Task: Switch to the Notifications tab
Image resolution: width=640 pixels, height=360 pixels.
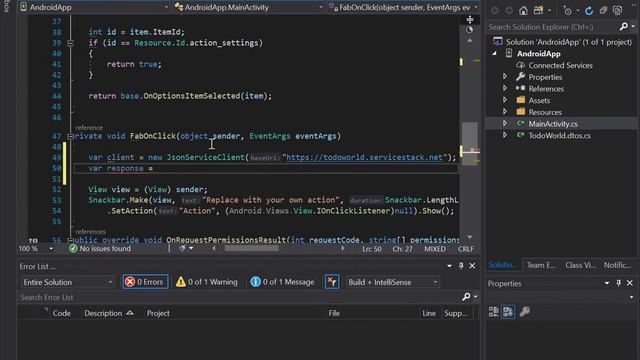Action: coord(618,265)
